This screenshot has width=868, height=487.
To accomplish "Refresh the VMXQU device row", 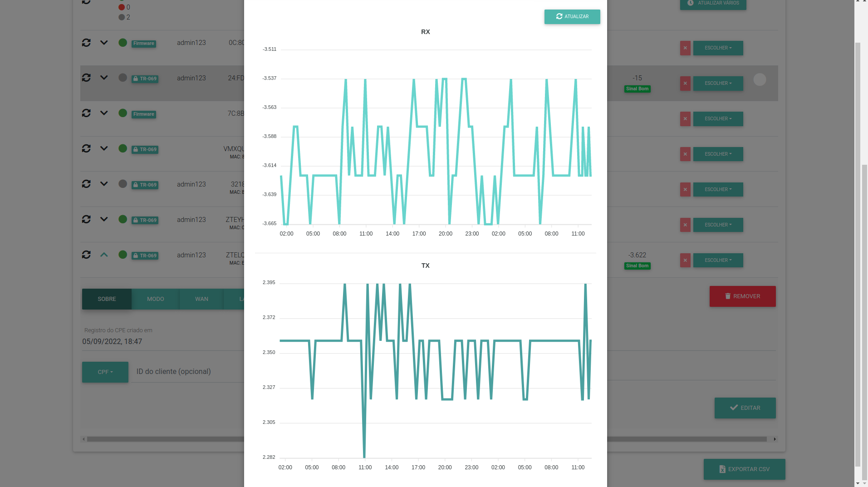I will (86, 148).
